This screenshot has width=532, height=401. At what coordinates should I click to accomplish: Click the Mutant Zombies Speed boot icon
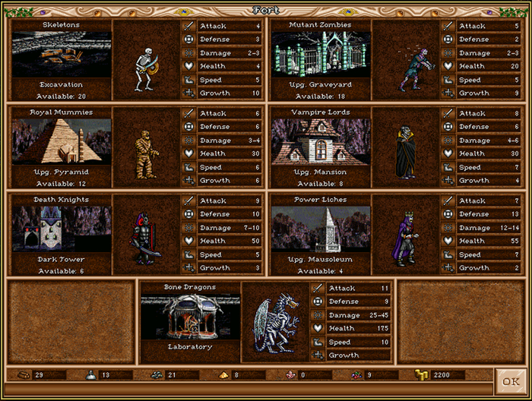pyautogui.click(x=448, y=80)
